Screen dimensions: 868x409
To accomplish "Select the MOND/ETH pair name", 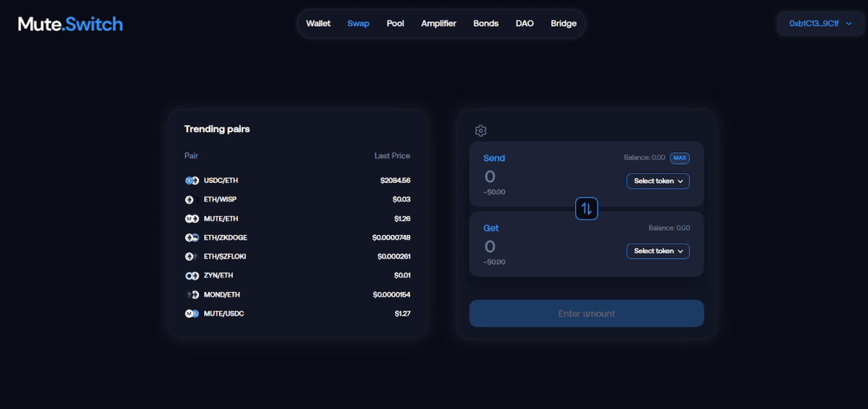I will [222, 295].
